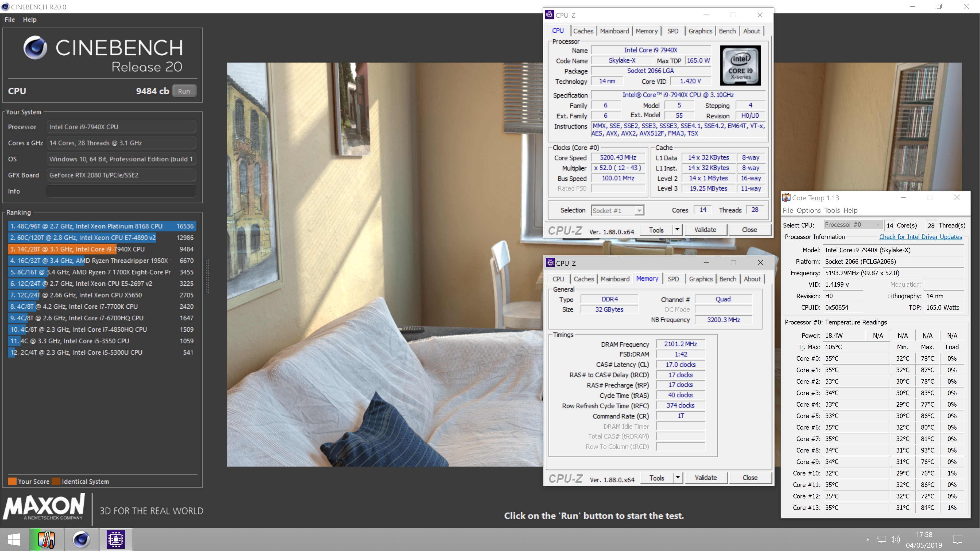Switch to SPD tab in upper CPU-Z
This screenshot has width=980, height=551.
[673, 31]
